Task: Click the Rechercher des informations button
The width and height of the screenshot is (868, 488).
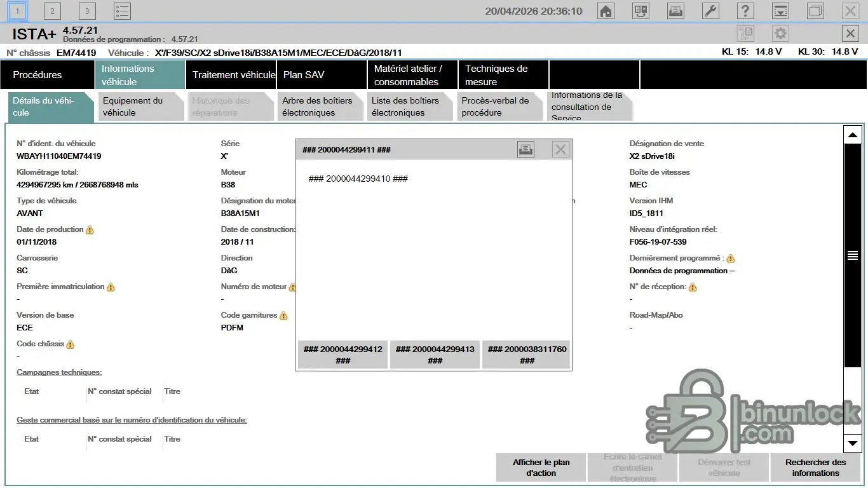Action: pyautogui.click(x=815, y=468)
